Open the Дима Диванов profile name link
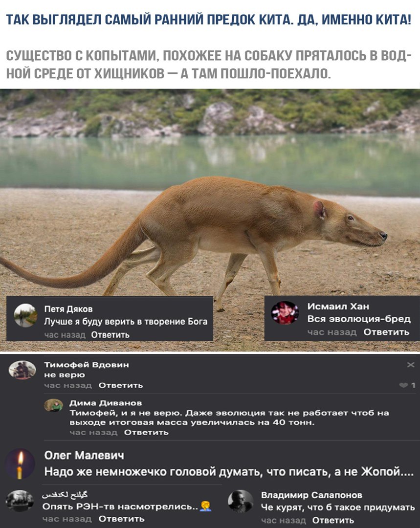The image size is (420, 528). 106,403
